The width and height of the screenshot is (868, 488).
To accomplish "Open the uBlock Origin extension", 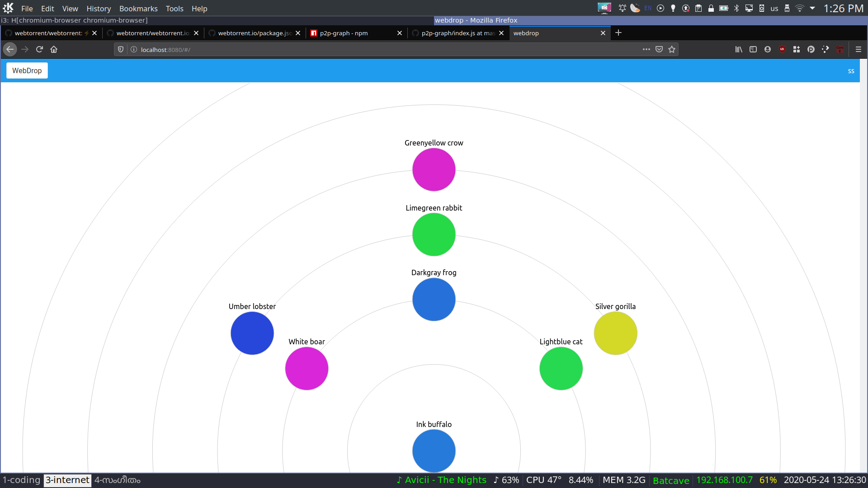I will pyautogui.click(x=782, y=49).
